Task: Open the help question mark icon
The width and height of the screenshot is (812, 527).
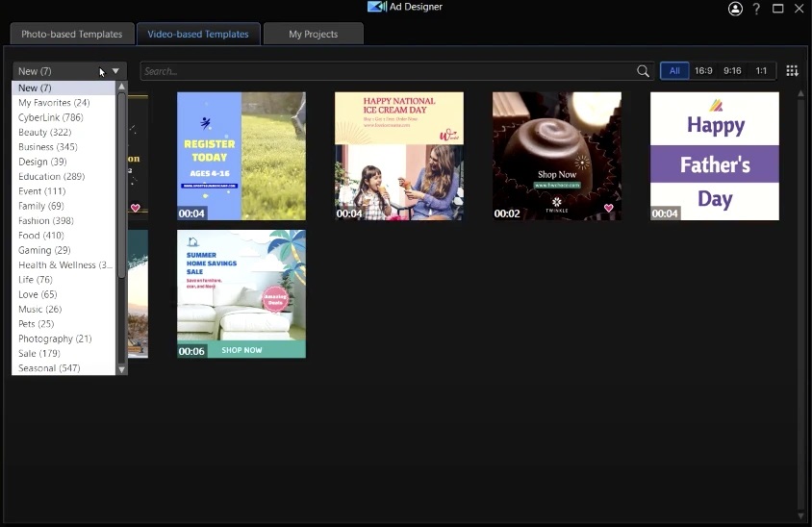Action: [x=756, y=9]
